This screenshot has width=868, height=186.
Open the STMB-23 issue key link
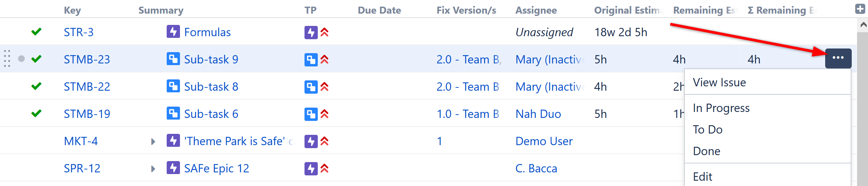coord(87,60)
